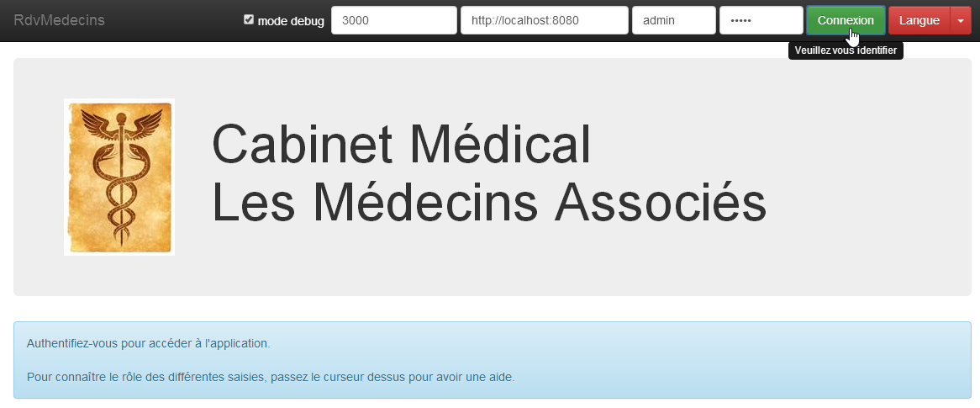Click the caduceus logo image
Viewport: 980px width, 408px height.
(119, 177)
